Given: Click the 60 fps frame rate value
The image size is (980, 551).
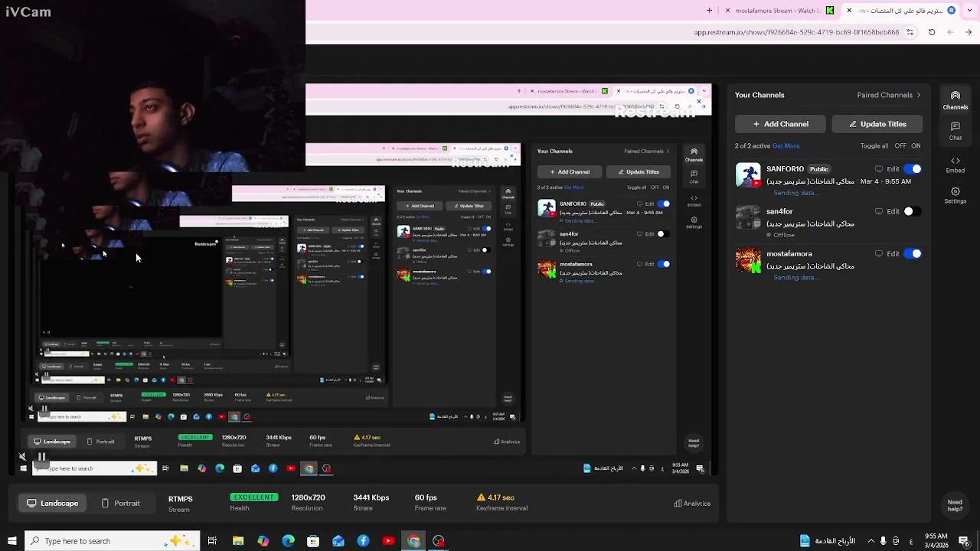Looking at the screenshot, I should tap(426, 497).
